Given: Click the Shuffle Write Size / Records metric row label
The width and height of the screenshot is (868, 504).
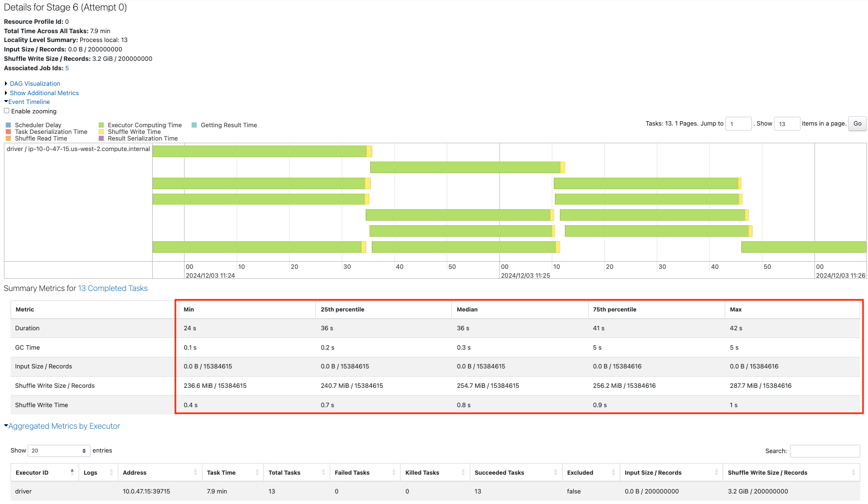Looking at the screenshot, I should tap(55, 386).
